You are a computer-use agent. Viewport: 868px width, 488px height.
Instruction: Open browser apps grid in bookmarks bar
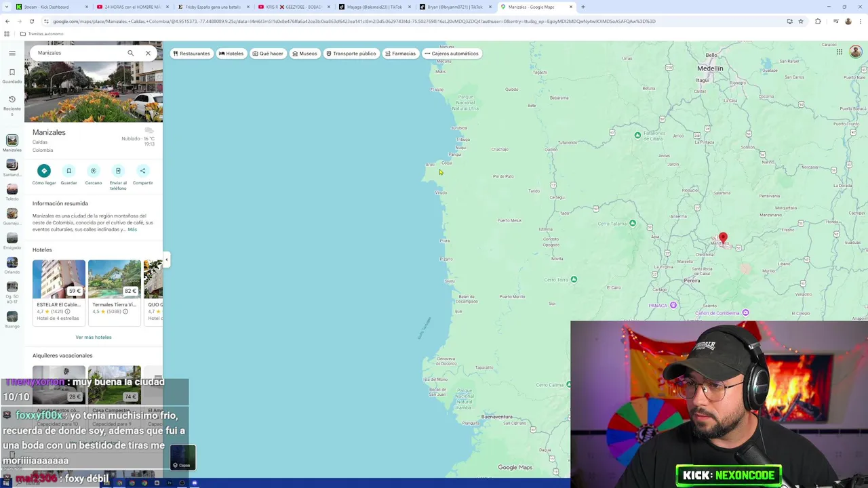pos(7,34)
